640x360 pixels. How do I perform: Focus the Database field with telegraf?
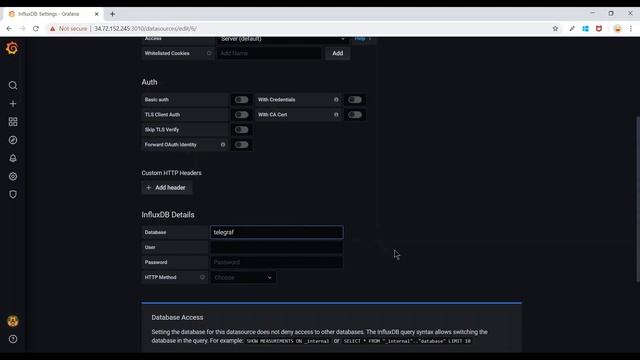[277, 232]
